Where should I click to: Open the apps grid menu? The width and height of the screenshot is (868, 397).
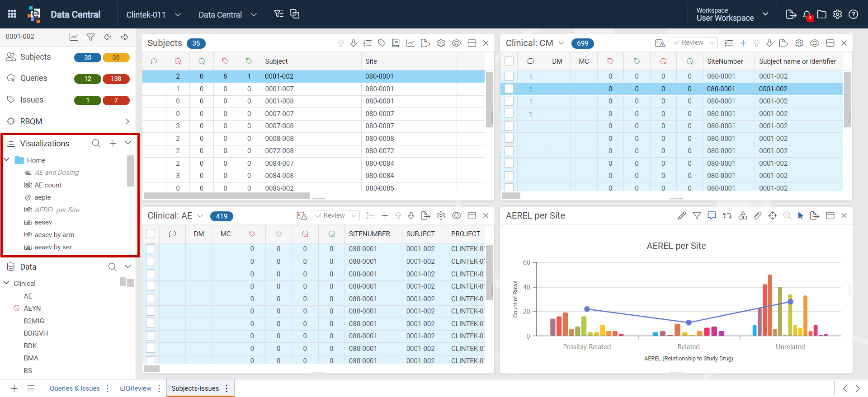click(12, 14)
